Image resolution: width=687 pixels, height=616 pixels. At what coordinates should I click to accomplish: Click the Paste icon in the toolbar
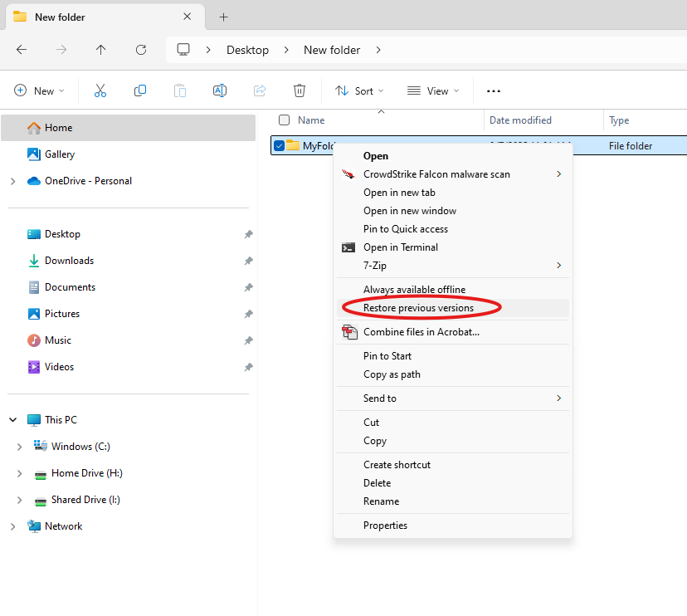(x=179, y=90)
